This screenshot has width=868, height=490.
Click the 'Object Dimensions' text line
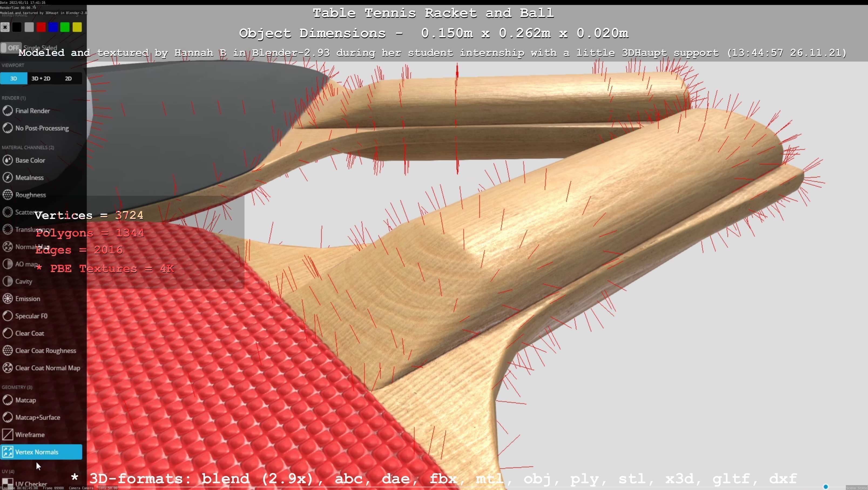[x=434, y=33]
